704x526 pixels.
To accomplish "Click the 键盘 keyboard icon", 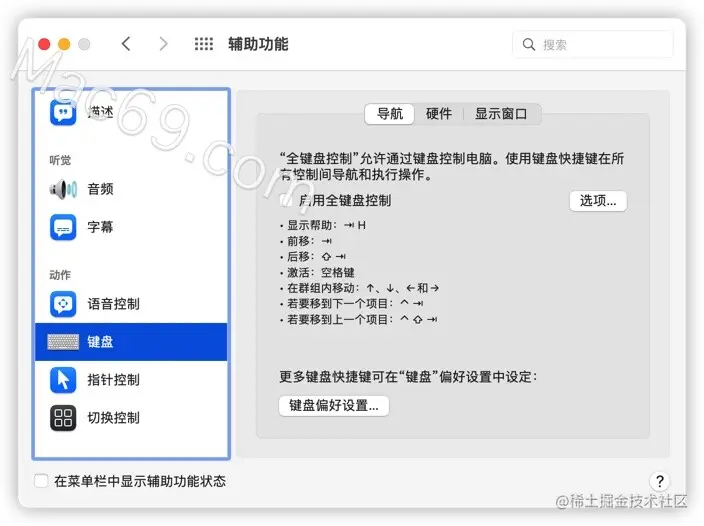I will tap(63, 342).
